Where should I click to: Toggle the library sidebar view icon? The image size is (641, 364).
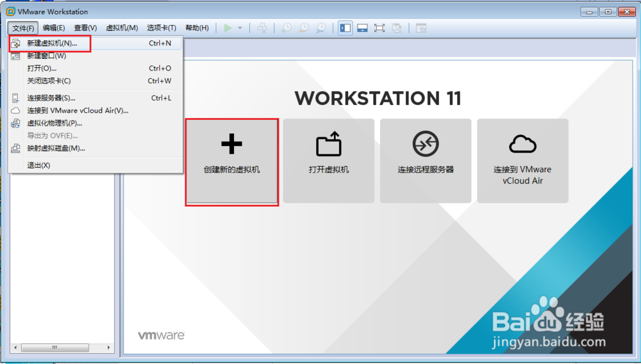point(345,28)
